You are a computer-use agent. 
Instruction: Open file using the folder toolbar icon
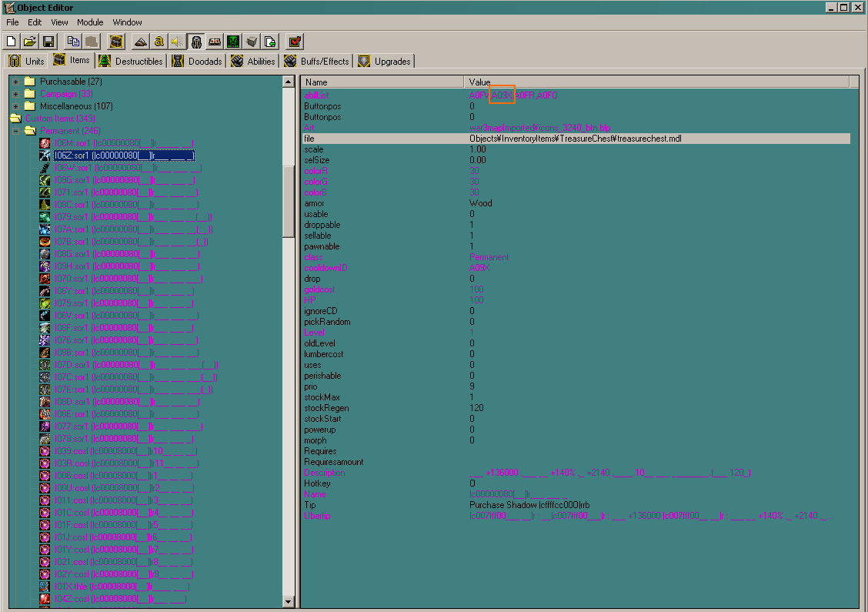coord(30,42)
